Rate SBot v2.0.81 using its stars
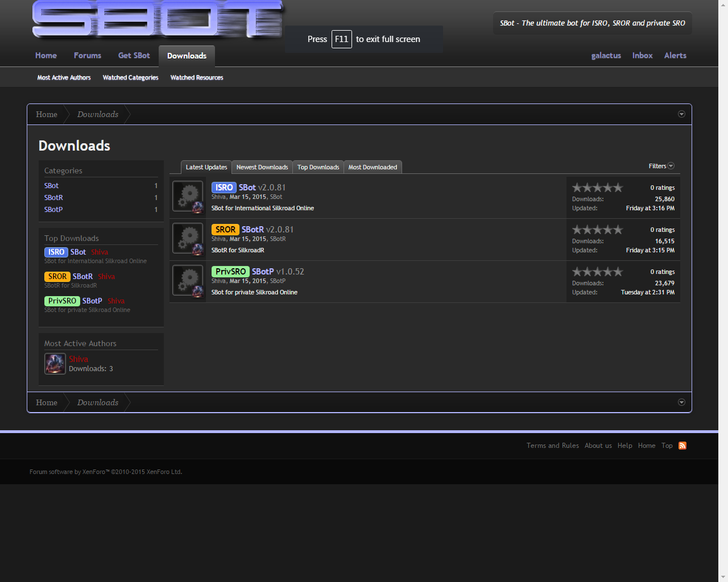This screenshot has width=728, height=582. coord(597,188)
